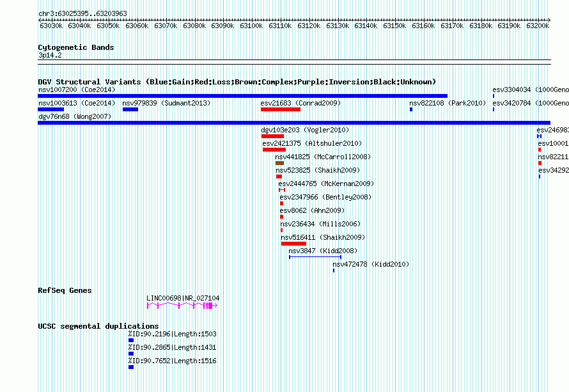569x392 pixels.
Task: Click the 63200k ruler position
Action: [x=538, y=26]
